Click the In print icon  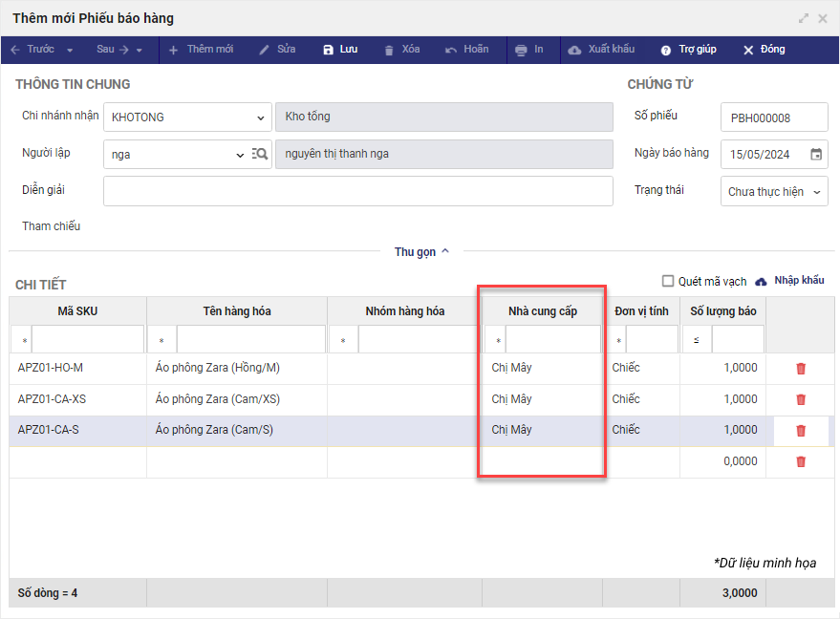click(521, 50)
